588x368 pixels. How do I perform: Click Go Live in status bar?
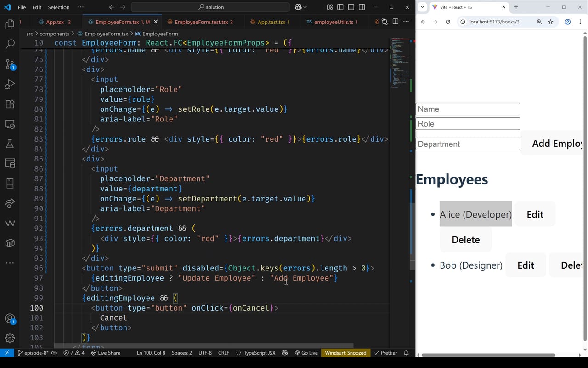(x=305, y=353)
